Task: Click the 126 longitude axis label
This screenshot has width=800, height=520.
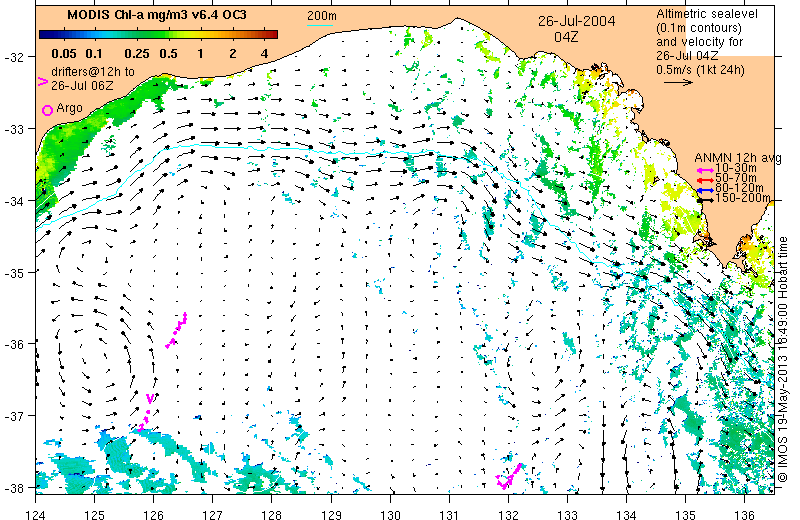Action: click(x=154, y=514)
